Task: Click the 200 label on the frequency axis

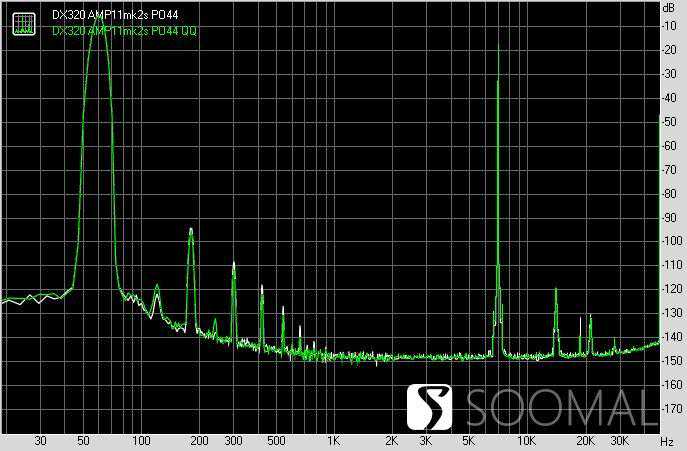Action: [x=200, y=440]
